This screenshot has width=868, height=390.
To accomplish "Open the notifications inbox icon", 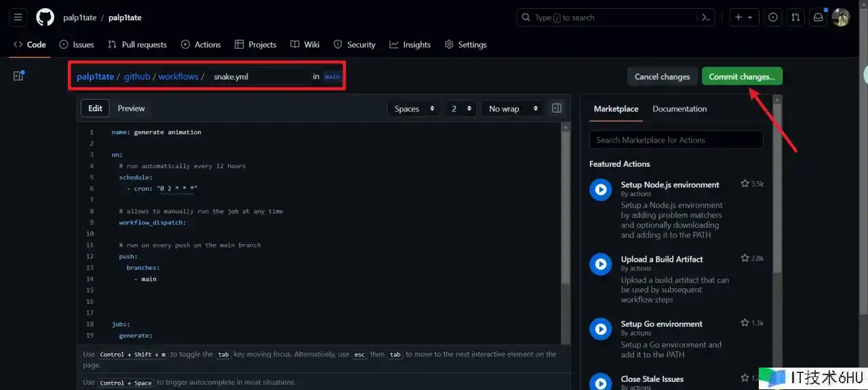I will (x=818, y=18).
